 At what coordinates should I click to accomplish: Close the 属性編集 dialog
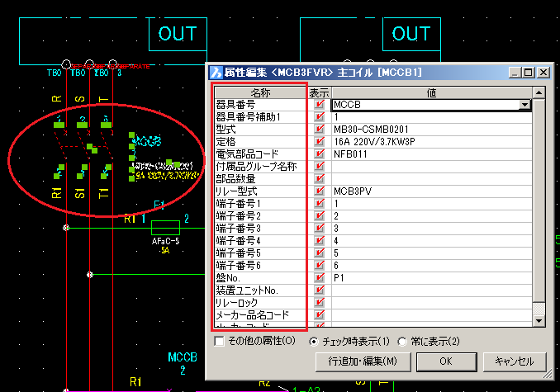click(x=543, y=73)
